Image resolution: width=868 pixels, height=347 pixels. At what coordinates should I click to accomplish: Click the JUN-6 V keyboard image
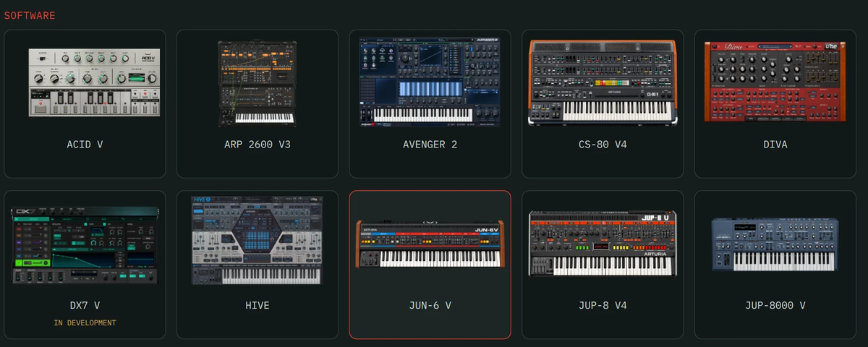(430, 245)
